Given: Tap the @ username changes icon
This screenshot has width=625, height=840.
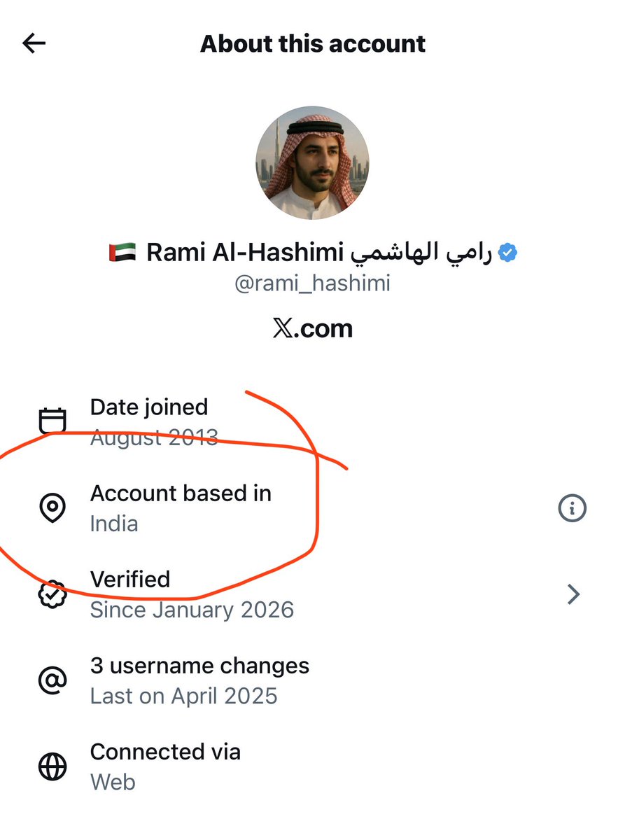Looking at the screenshot, I should 52,680.
